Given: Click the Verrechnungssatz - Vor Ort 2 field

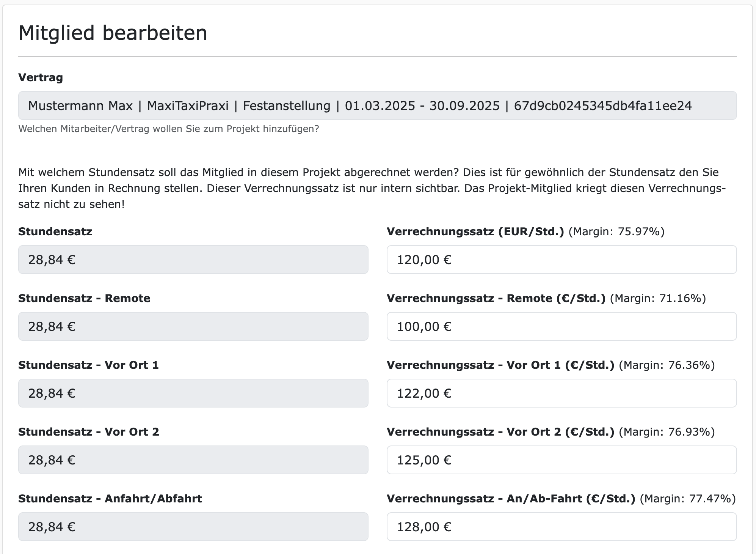Looking at the screenshot, I should [561, 460].
